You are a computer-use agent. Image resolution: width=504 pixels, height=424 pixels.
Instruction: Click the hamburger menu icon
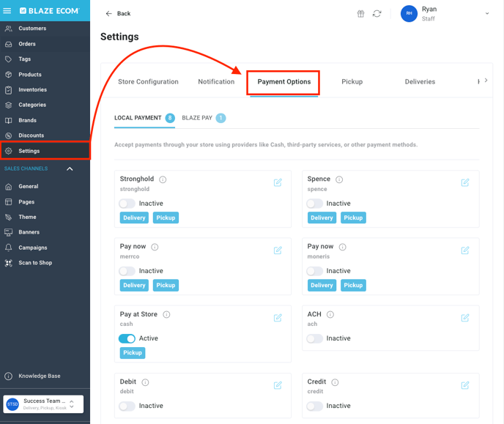coord(7,11)
